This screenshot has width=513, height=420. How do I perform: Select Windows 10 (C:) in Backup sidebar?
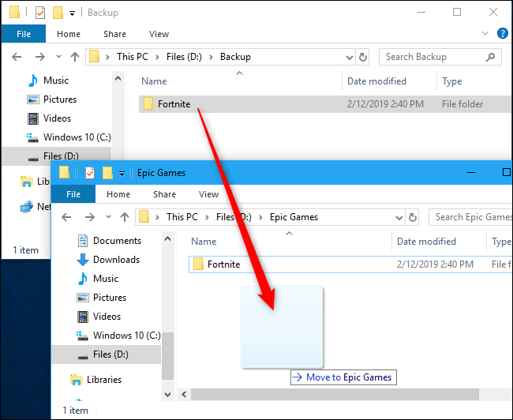[77, 137]
